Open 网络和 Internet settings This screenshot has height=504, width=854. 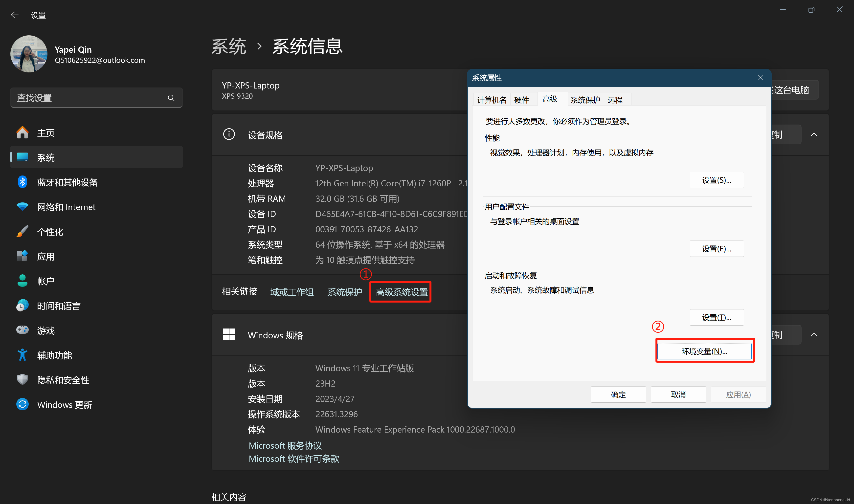click(x=96, y=207)
